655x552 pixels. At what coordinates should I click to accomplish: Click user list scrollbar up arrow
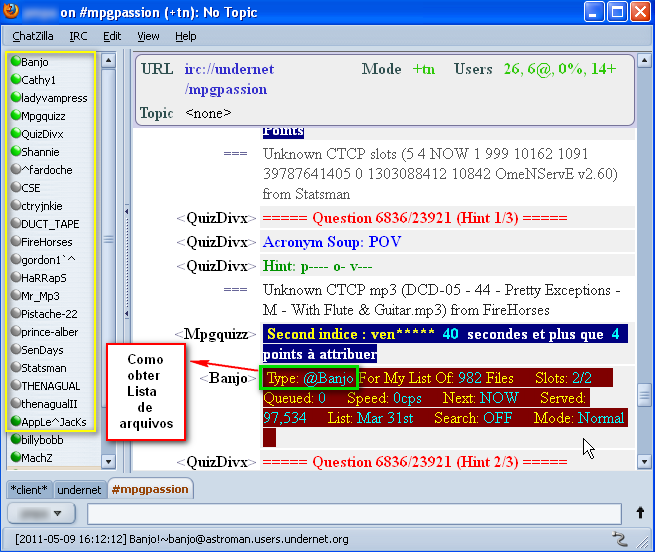tap(109, 61)
